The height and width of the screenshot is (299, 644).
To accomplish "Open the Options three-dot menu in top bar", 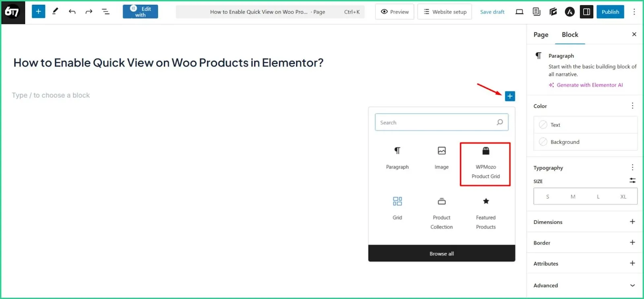I will pos(634,12).
